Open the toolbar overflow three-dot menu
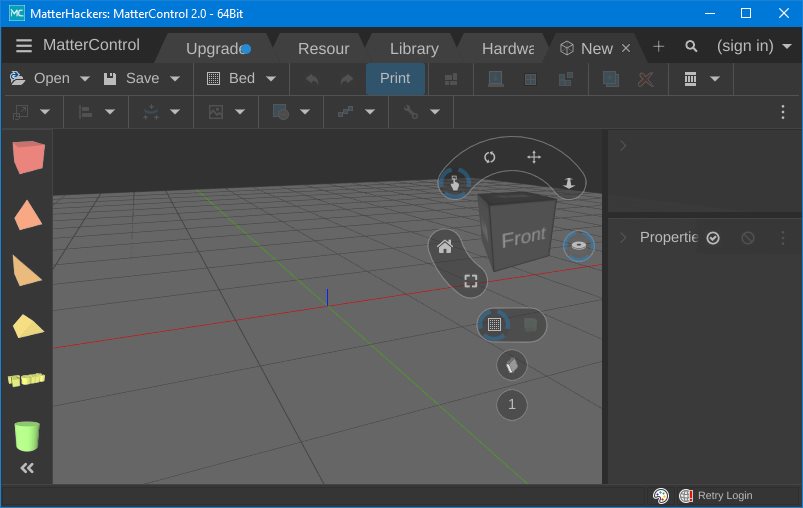Screen dimensions: 803x508 coord(783,112)
